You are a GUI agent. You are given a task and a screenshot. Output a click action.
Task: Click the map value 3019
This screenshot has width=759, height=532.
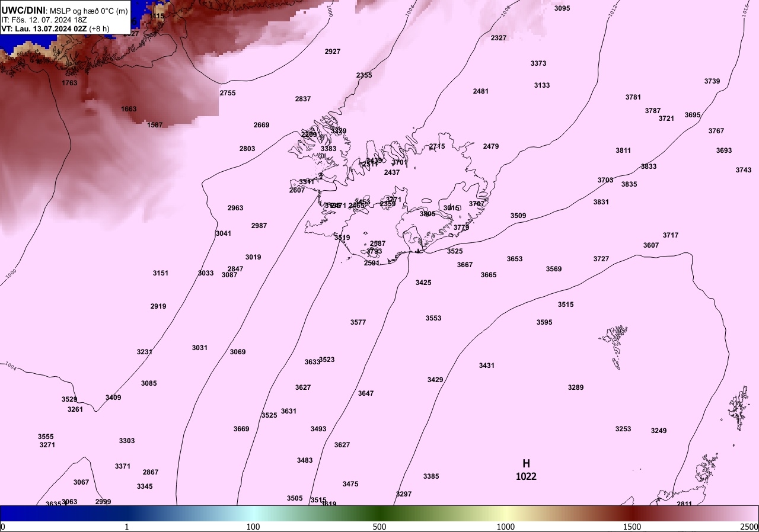tap(253, 257)
